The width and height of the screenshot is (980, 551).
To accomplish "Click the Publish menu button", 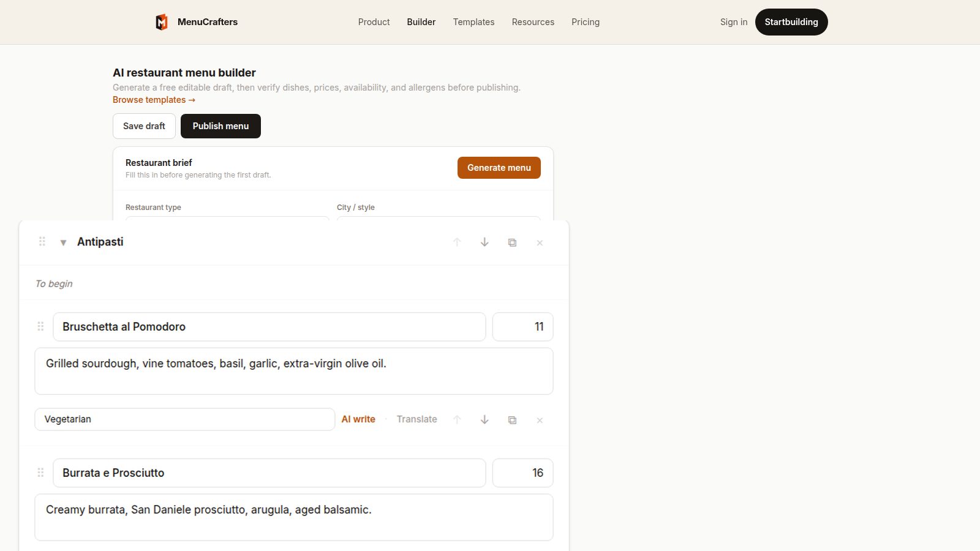I will pos(221,126).
